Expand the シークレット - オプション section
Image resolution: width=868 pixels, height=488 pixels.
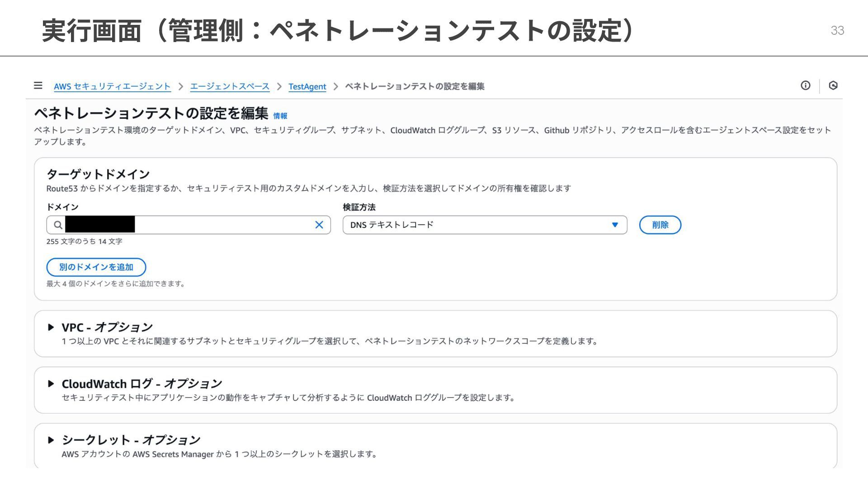click(x=131, y=440)
